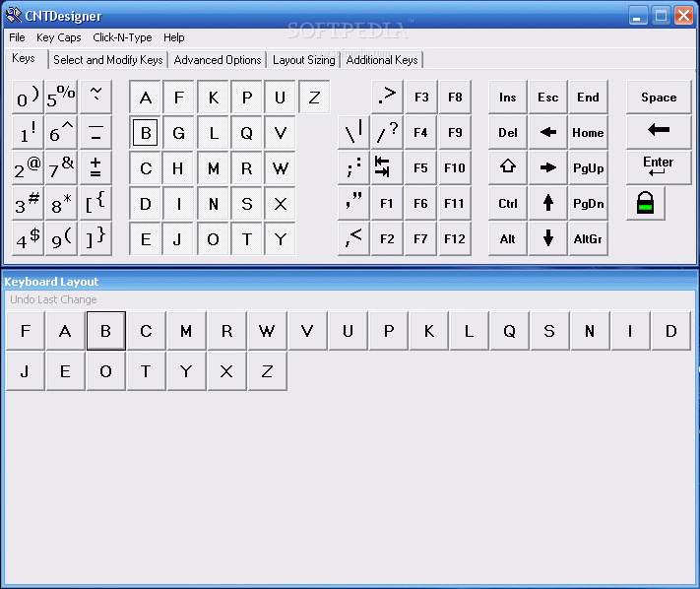Open the Click-N-Type menu

(x=122, y=37)
